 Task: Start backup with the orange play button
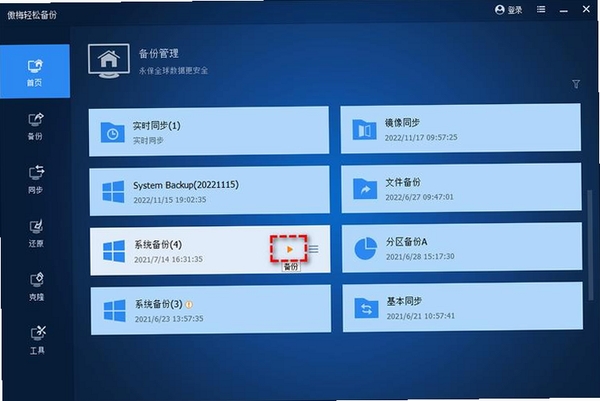289,249
